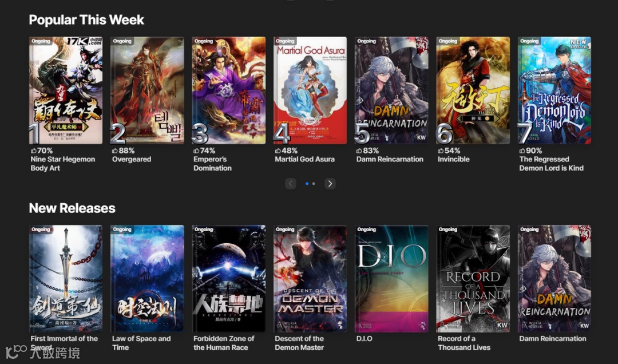Click the Law of Space and Time title
Screen dimensions: 618x364
click(x=141, y=343)
